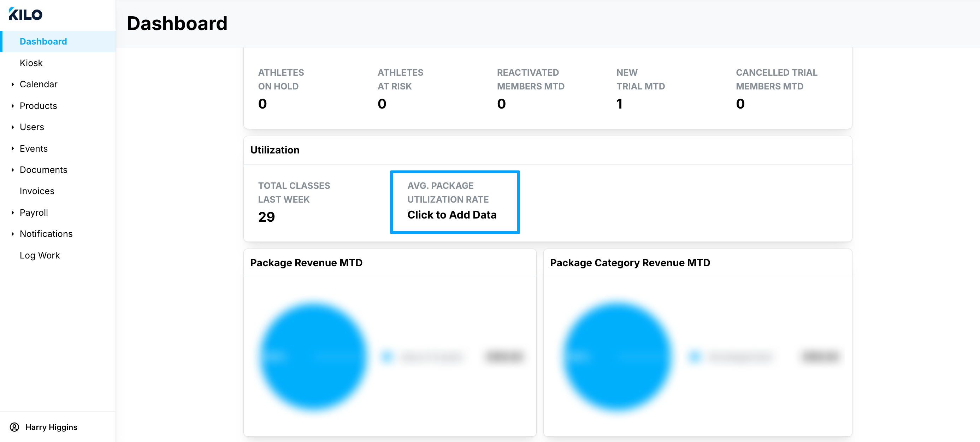
Task: Open the Invoices page
Action: pos(37,191)
